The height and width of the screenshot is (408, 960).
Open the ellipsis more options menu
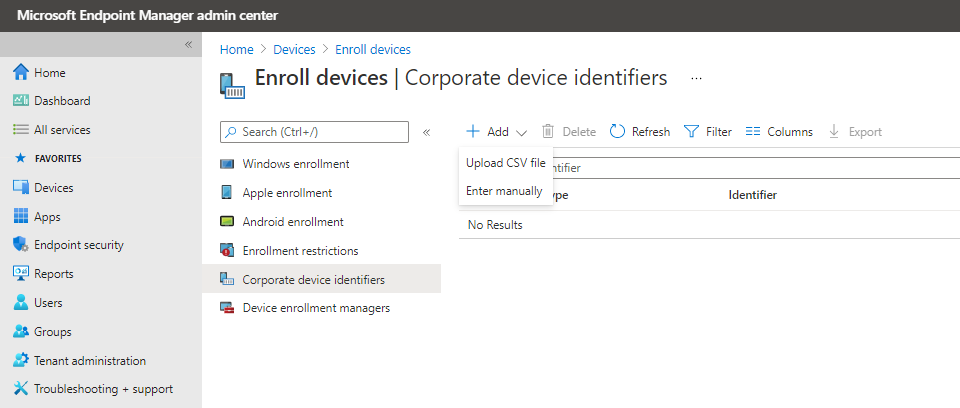(696, 78)
